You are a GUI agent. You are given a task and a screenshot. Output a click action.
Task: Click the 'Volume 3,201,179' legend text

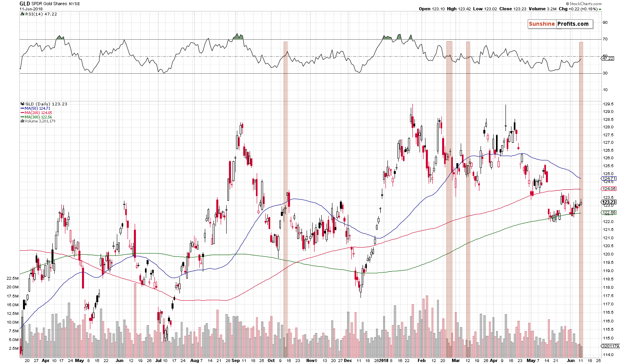pyautogui.click(x=40, y=121)
